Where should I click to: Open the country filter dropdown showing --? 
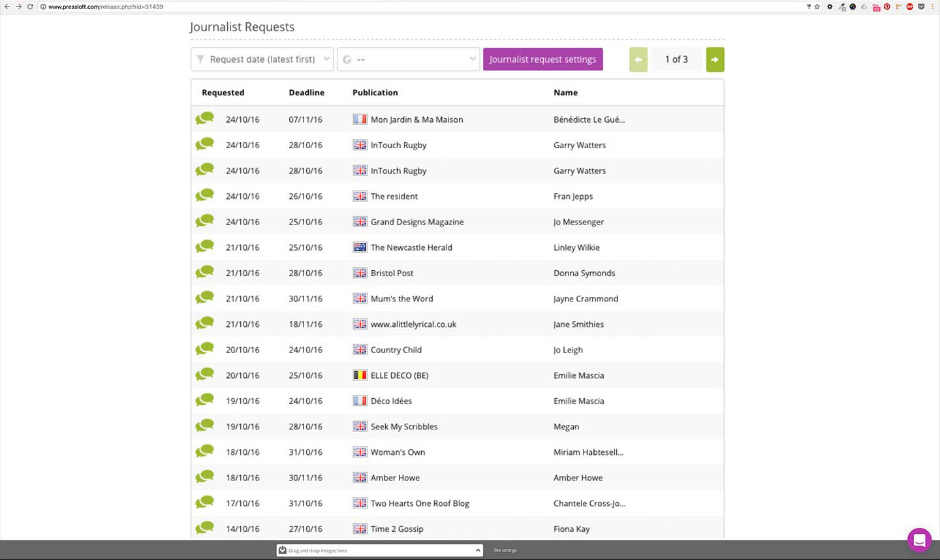click(x=409, y=59)
